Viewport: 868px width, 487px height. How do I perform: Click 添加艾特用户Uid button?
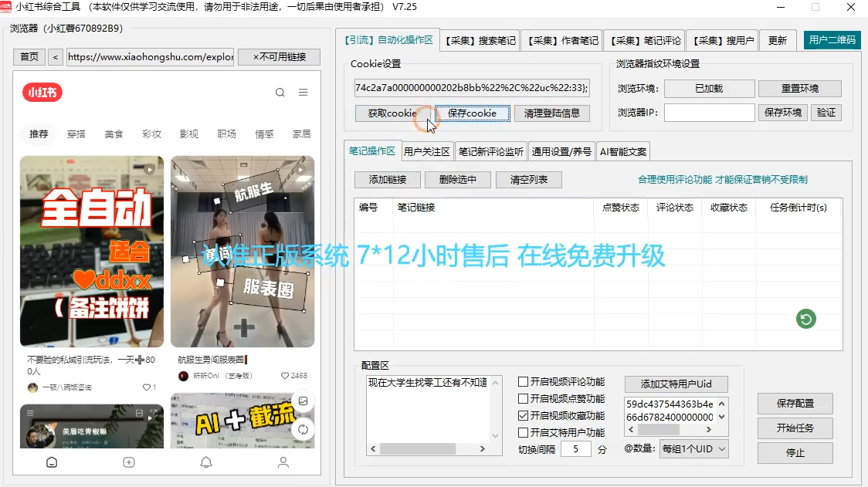[x=676, y=384]
